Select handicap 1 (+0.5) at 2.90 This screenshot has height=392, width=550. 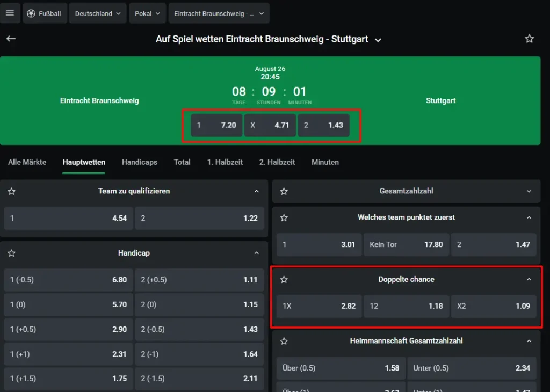click(x=69, y=329)
